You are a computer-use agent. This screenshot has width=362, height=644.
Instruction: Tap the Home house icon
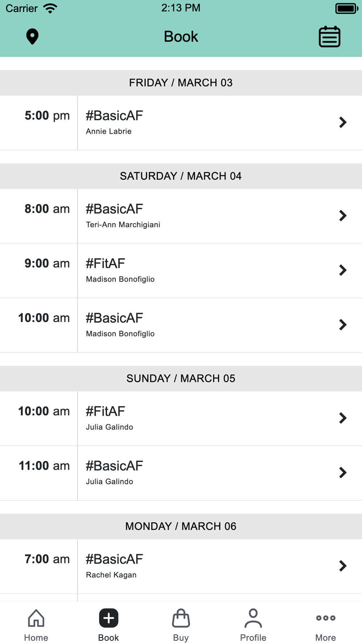36,618
